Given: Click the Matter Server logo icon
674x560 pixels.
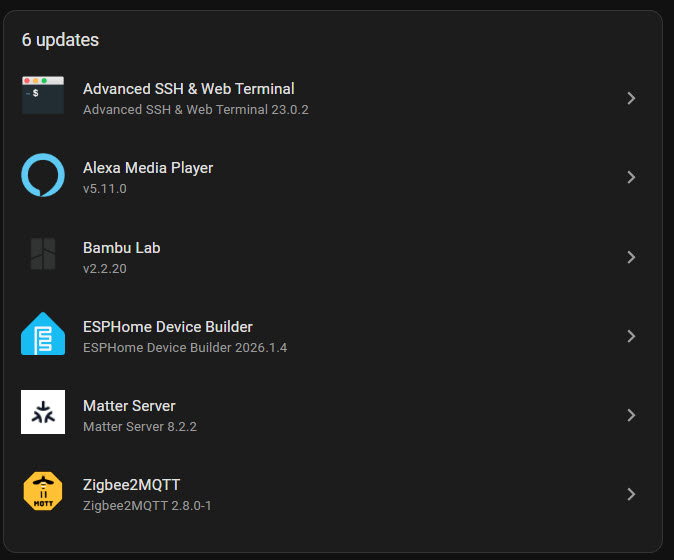Looking at the screenshot, I should coord(43,412).
